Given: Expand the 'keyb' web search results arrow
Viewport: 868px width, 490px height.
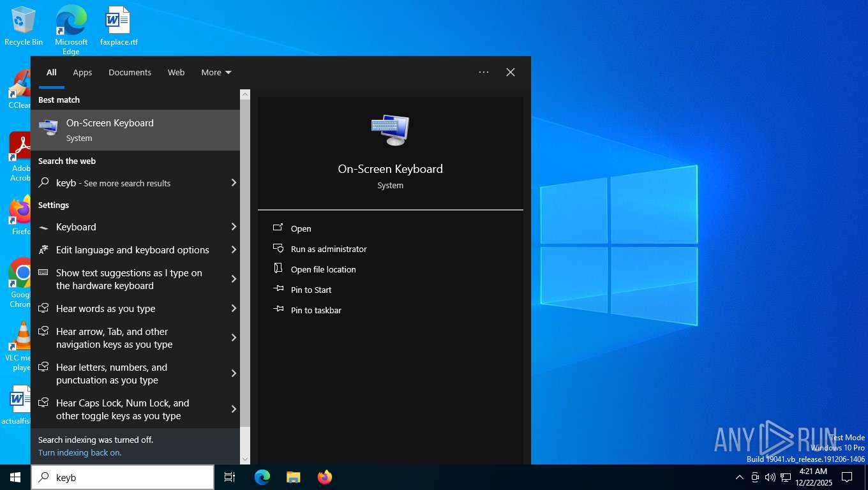Looking at the screenshot, I should point(234,183).
